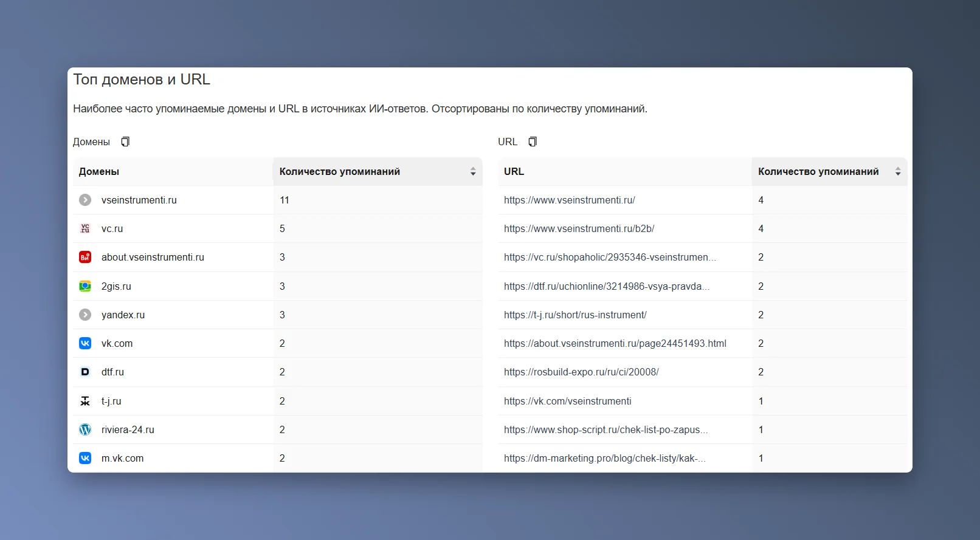Open the https://t-j.ru/short/rus-instrument/ link

[x=575, y=315]
